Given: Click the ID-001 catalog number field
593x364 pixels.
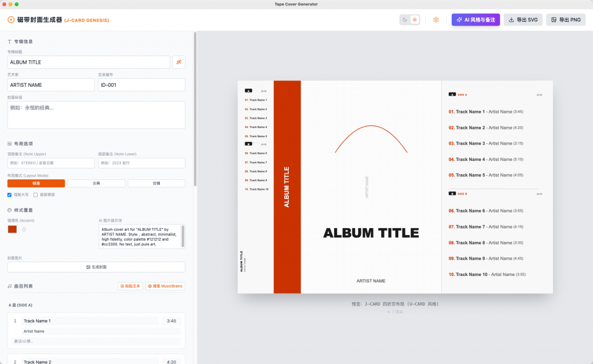Looking at the screenshot, I should 141,85.
